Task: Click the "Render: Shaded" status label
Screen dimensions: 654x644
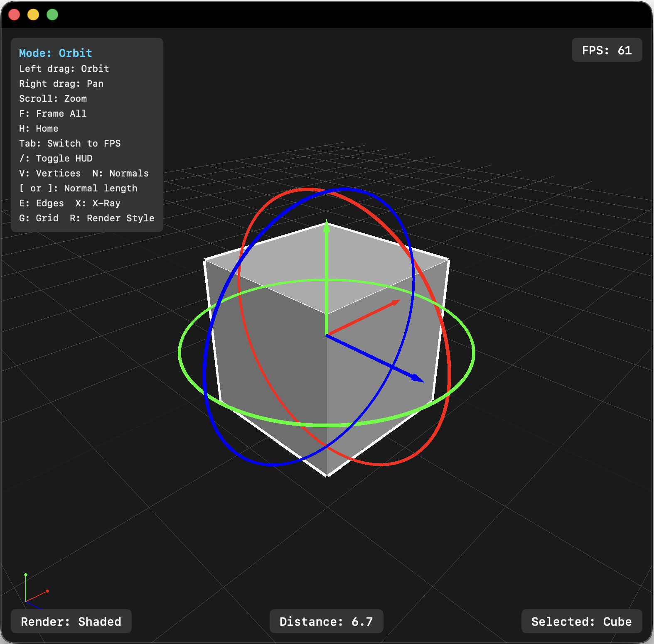Action: (x=71, y=622)
